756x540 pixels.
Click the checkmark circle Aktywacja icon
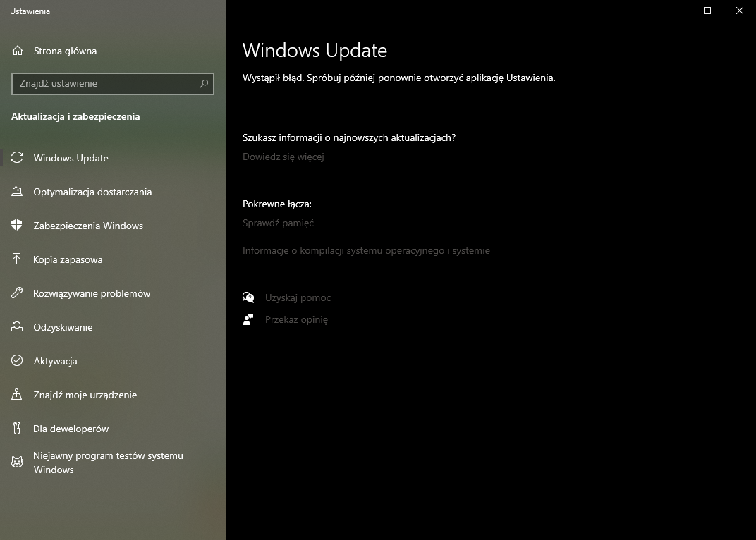coord(17,360)
